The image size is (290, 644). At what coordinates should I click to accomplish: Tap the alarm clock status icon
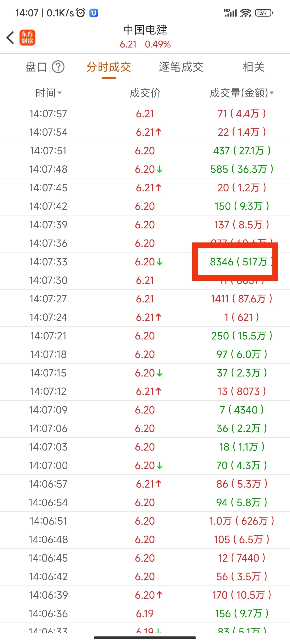point(81,13)
